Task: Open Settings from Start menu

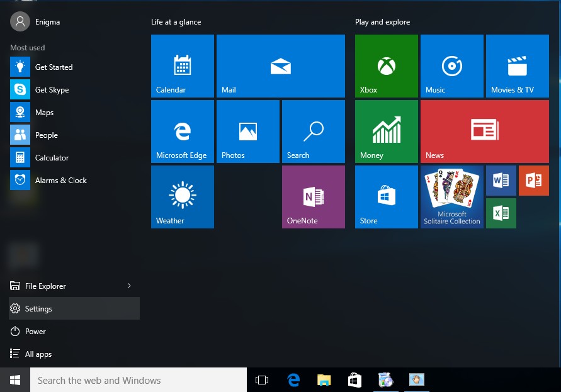Action: [x=74, y=308]
